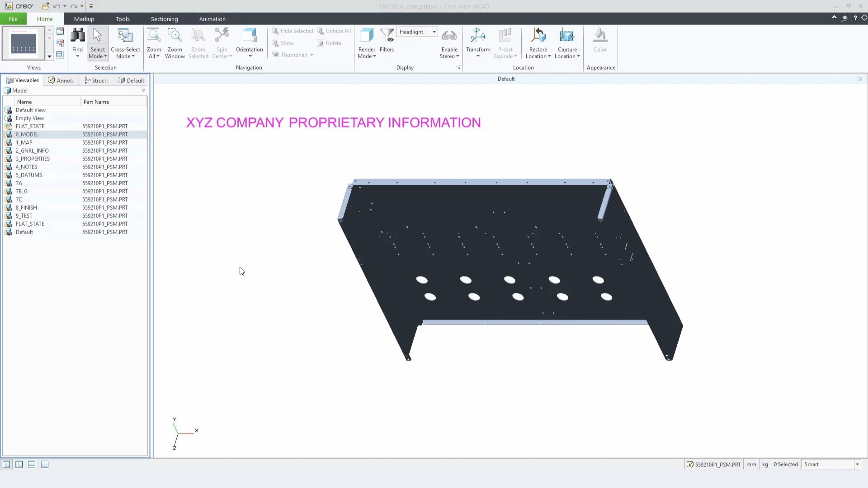Click the help question mark icon
Image resolution: width=868 pixels, height=488 pixels.
tap(855, 18)
